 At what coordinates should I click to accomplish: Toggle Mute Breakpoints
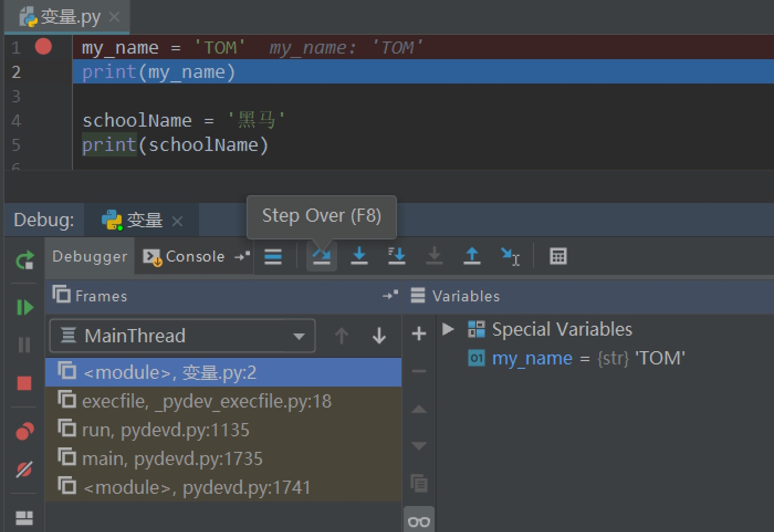pos(25,470)
